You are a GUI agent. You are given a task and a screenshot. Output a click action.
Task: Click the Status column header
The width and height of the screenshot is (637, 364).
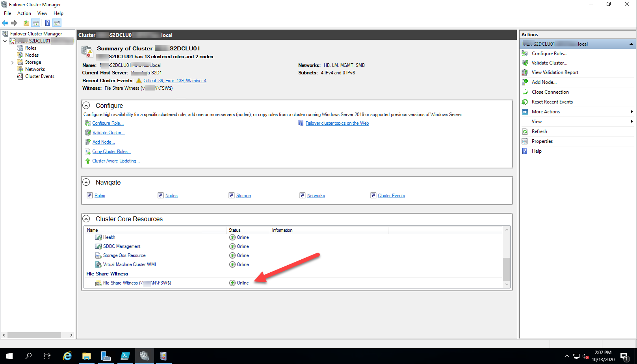click(248, 230)
